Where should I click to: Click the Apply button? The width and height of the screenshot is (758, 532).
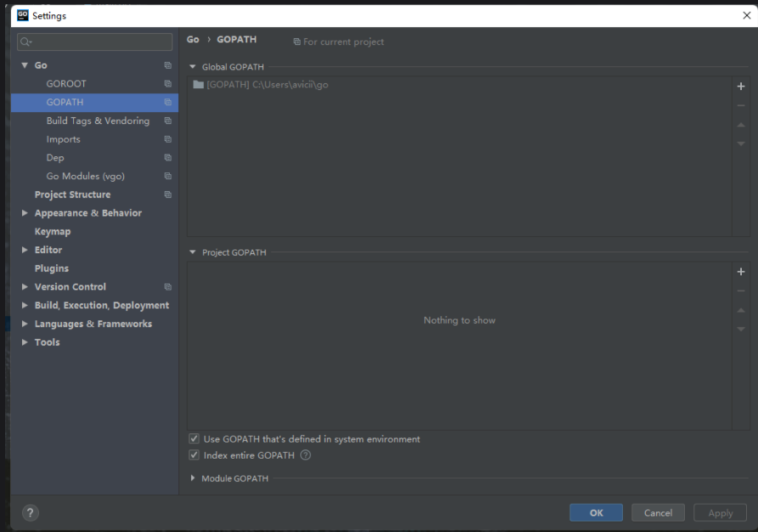(x=721, y=512)
